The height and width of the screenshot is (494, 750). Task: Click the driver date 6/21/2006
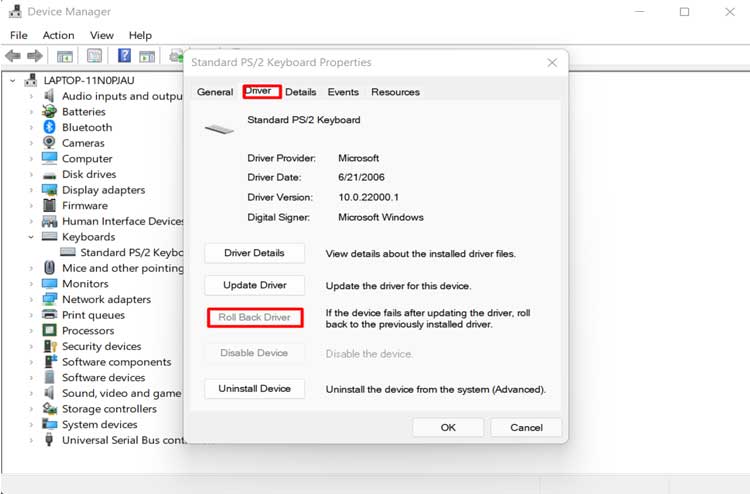(x=361, y=177)
